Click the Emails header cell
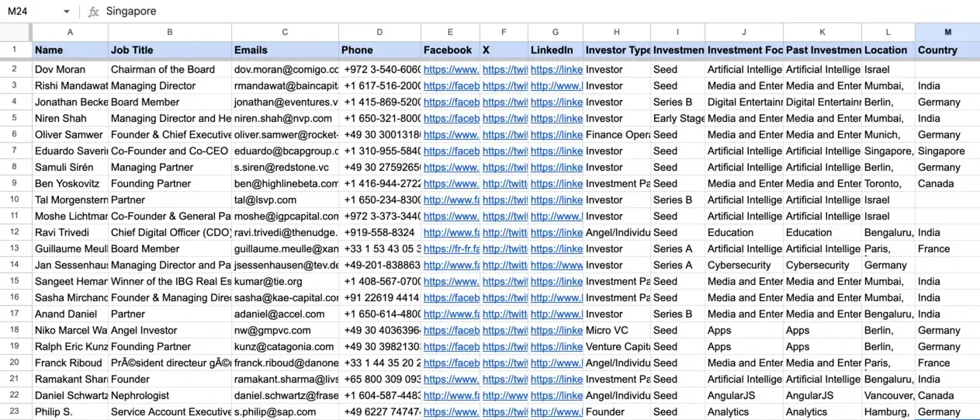 (x=285, y=50)
